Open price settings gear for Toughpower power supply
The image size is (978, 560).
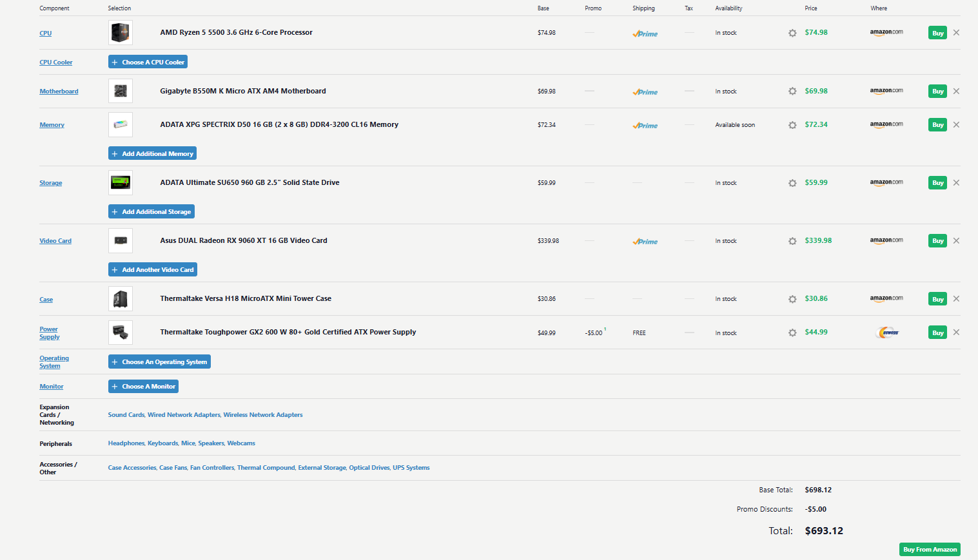[x=792, y=333]
